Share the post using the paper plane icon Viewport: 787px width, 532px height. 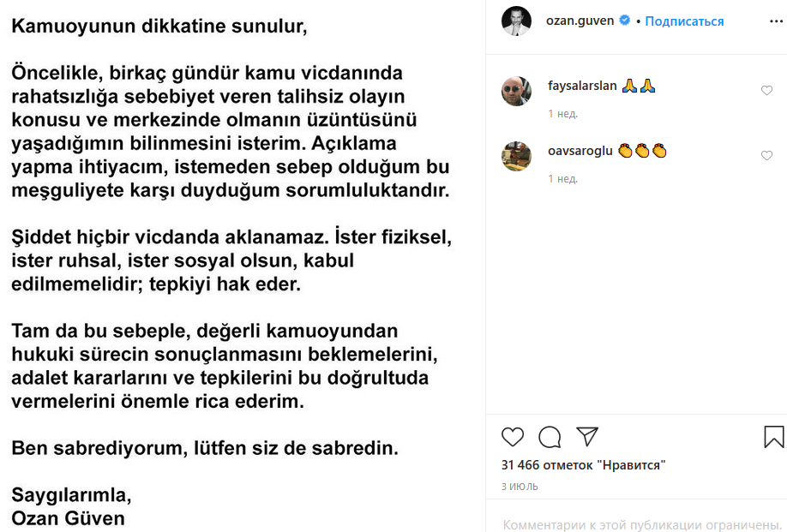click(587, 436)
